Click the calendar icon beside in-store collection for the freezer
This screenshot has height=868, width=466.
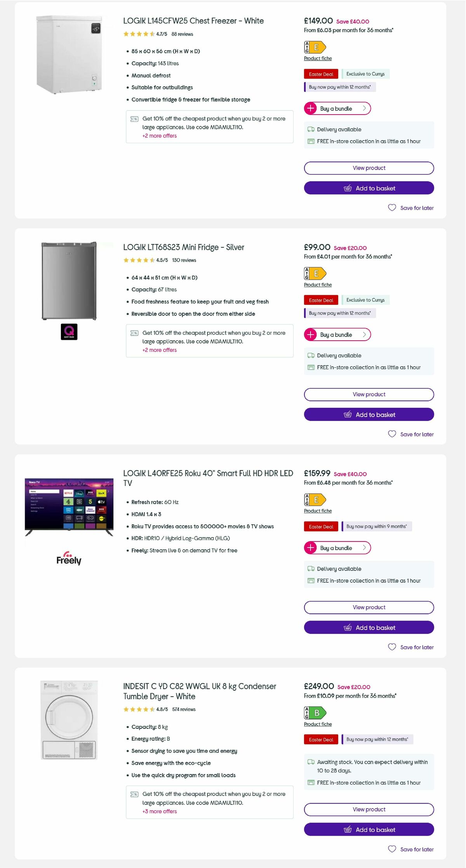pos(310,141)
